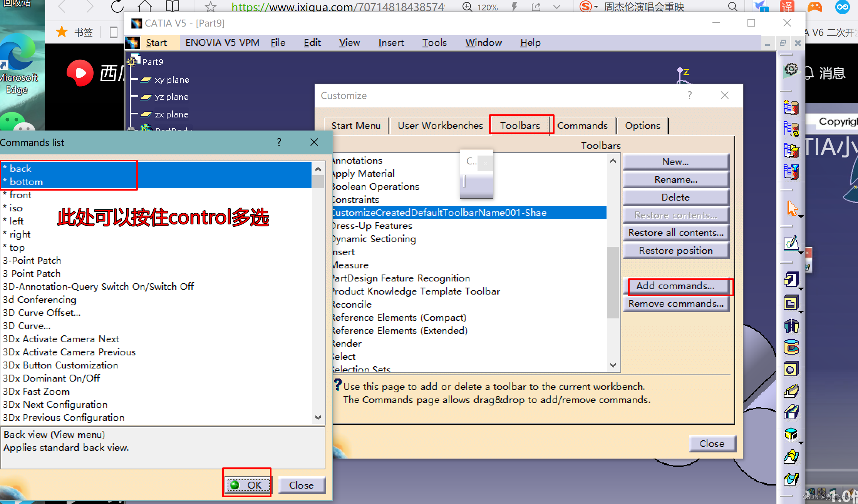
Task: Click the Groove tool icon
Action: (791, 347)
